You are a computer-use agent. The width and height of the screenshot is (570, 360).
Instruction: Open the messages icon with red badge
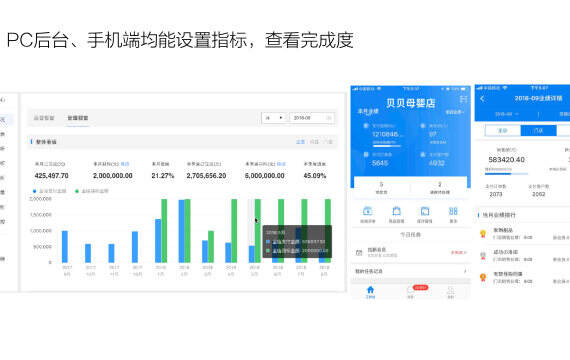pos(410,290)
